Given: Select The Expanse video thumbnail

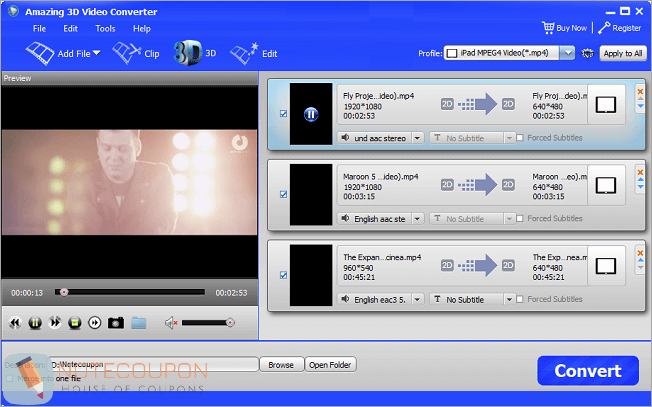Looking at the screenshot, I should pyautogui.click(x=311, y=275).
